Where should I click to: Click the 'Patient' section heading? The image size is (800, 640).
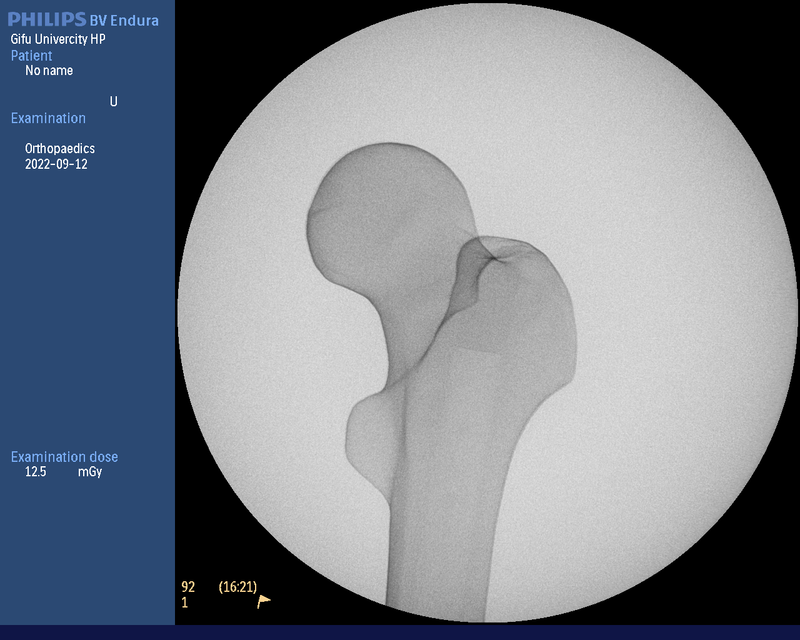coord(31,56)
